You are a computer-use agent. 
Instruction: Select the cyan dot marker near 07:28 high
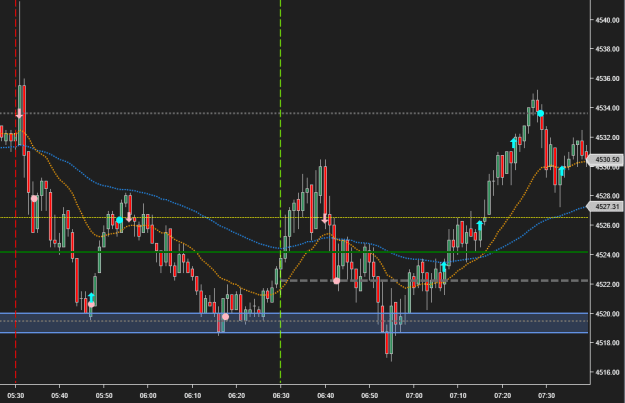540,113
